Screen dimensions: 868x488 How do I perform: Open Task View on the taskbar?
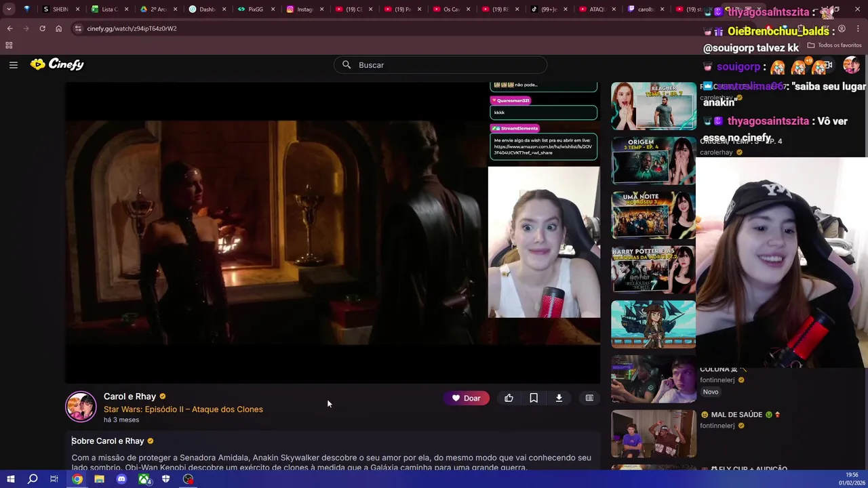pos(54,479)
